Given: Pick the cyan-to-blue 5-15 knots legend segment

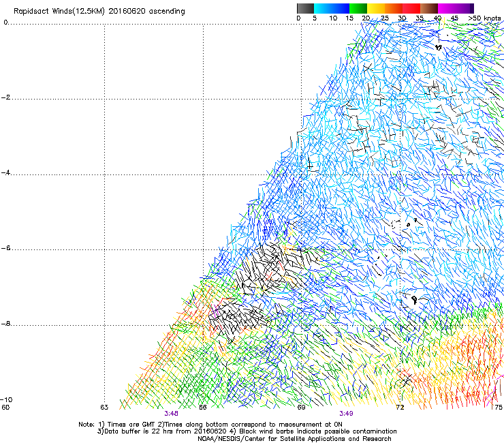Looking at the screenshot, I should [332, 8].
